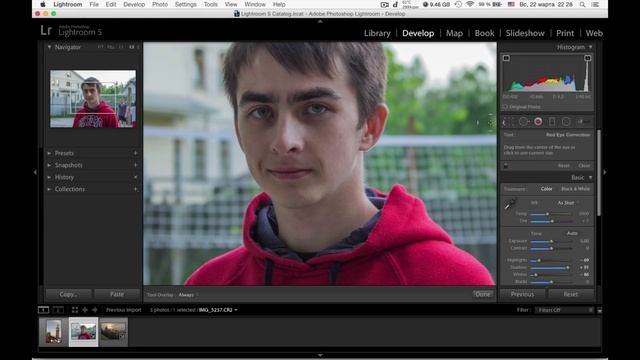Click the Previous button
The height and width of the screenshot is (360, 640).
pyautogui.click(x=522, y=294)
